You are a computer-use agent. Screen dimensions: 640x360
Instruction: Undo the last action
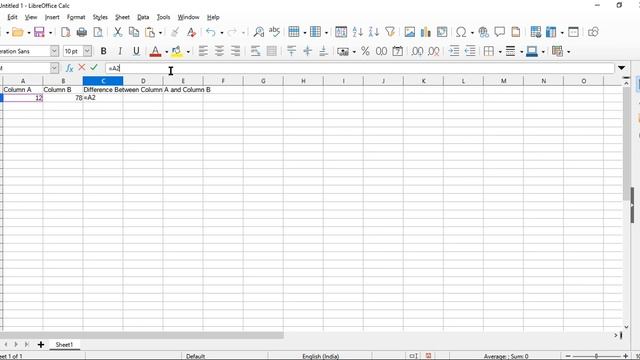click(x=211, y=32)
